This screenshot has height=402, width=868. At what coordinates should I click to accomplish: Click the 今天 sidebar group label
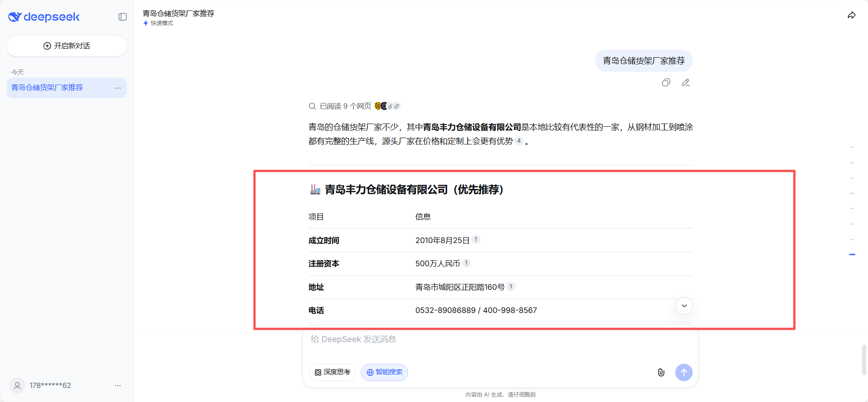click(18, 72)
